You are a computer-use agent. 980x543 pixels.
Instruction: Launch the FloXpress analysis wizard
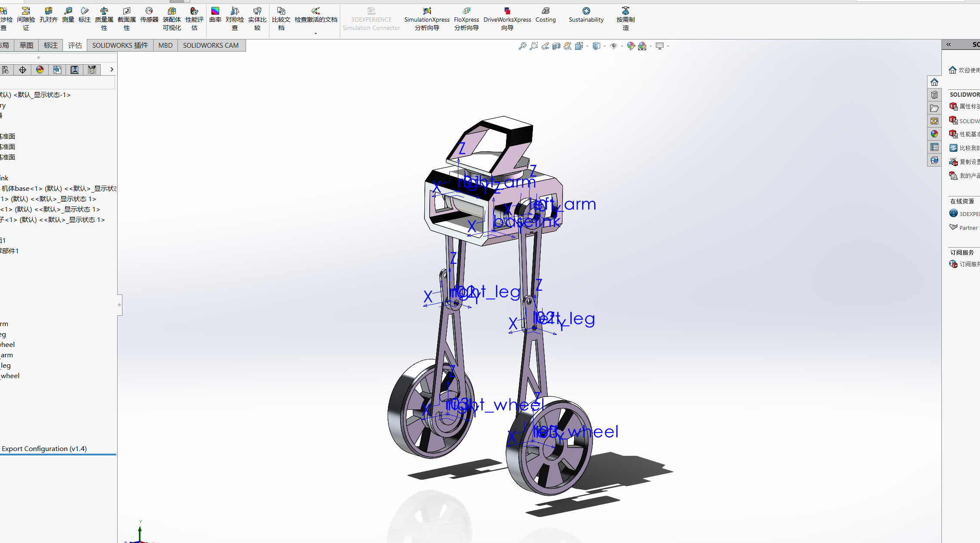[x=467, y=19]
